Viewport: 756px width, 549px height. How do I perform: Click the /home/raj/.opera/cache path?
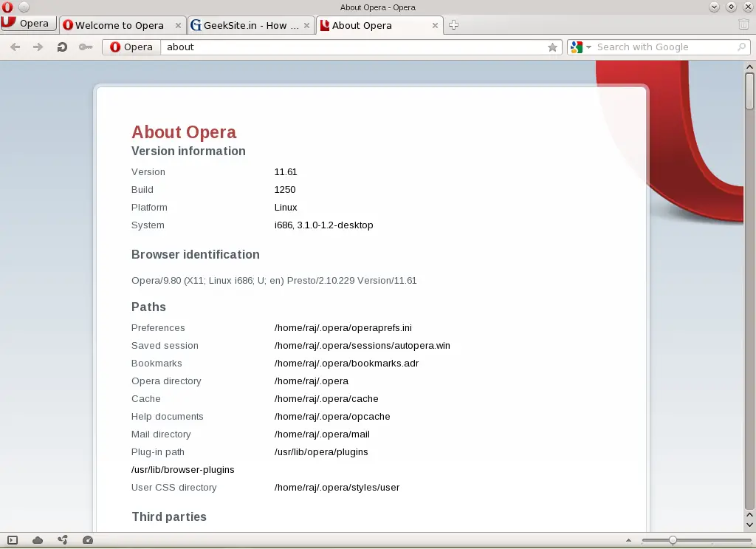point(326,399)
